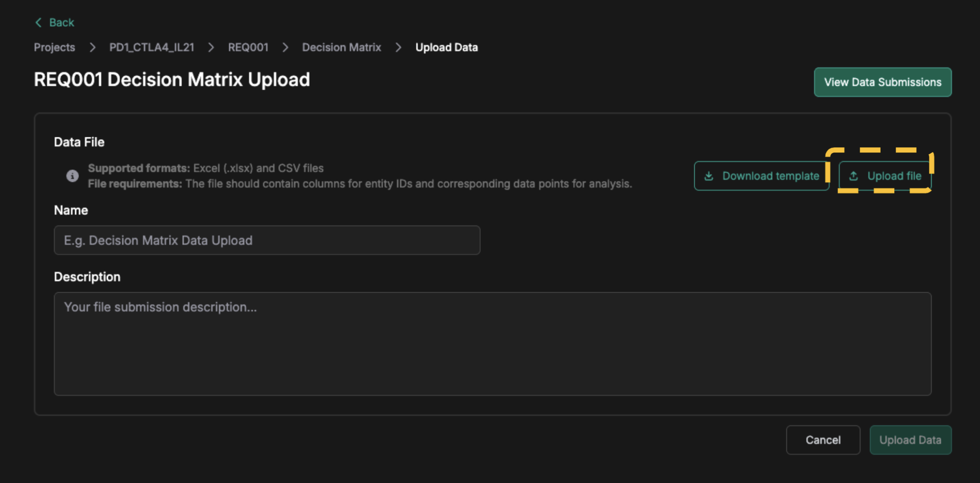Submit with the Upload Data button

pos(910,440)
